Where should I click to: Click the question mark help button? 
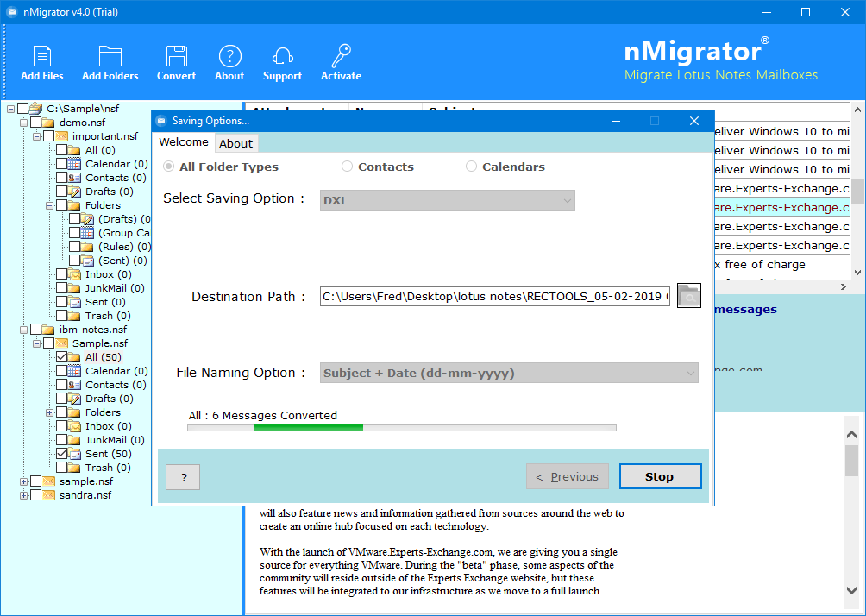184,477
